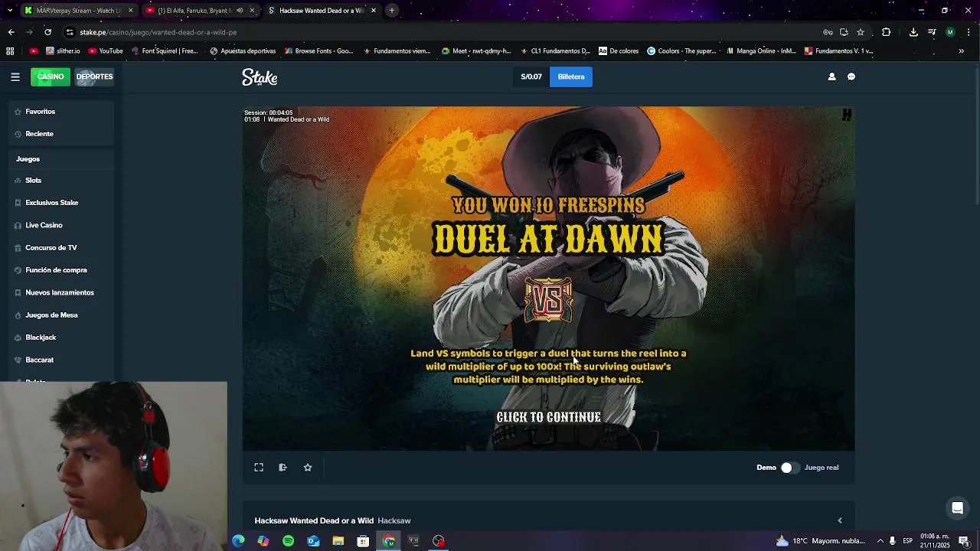Image resolution: width=980 pixels, height=551 pixels.
Task: Add game to favorites star icon
Action: click(x=308, y=468)
